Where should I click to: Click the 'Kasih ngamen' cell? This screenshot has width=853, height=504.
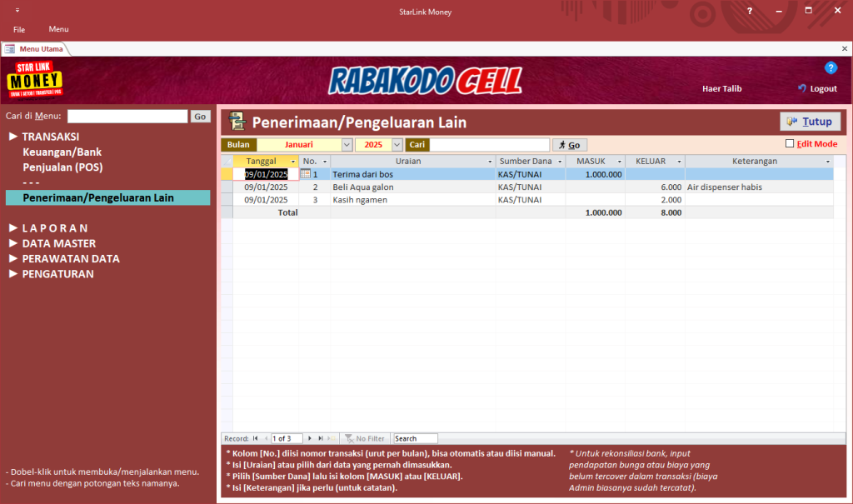[413, 200]
